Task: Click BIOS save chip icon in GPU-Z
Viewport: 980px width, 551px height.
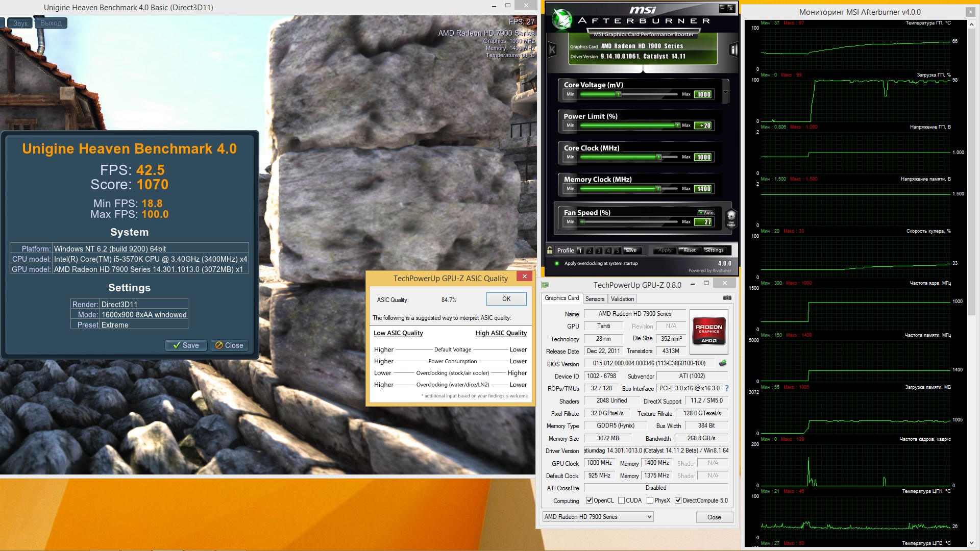Action: 723,363
